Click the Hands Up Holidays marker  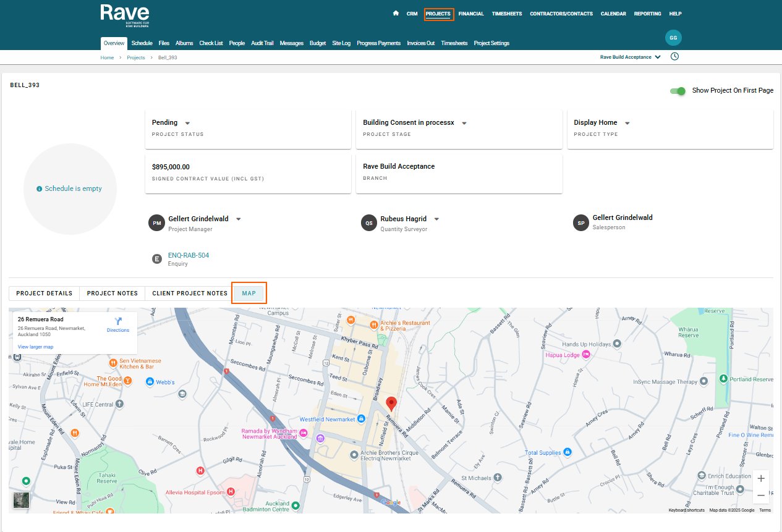616,344
